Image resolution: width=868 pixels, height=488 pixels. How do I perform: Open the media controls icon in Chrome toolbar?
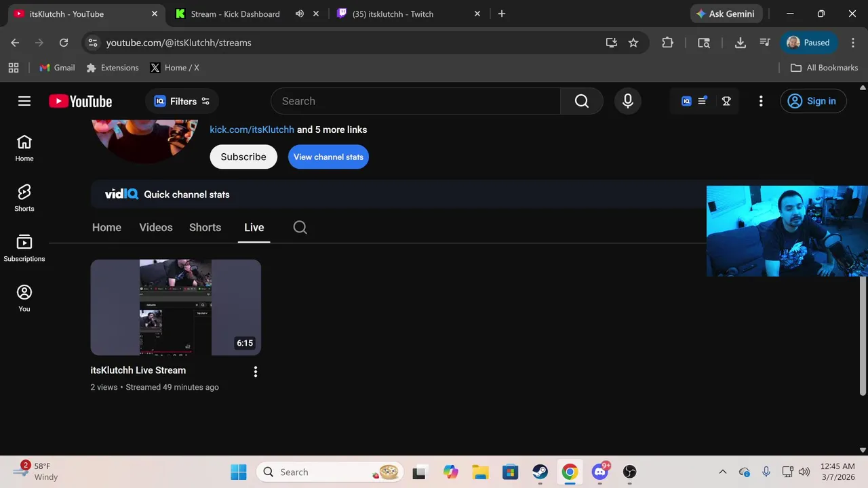[765, 43]
